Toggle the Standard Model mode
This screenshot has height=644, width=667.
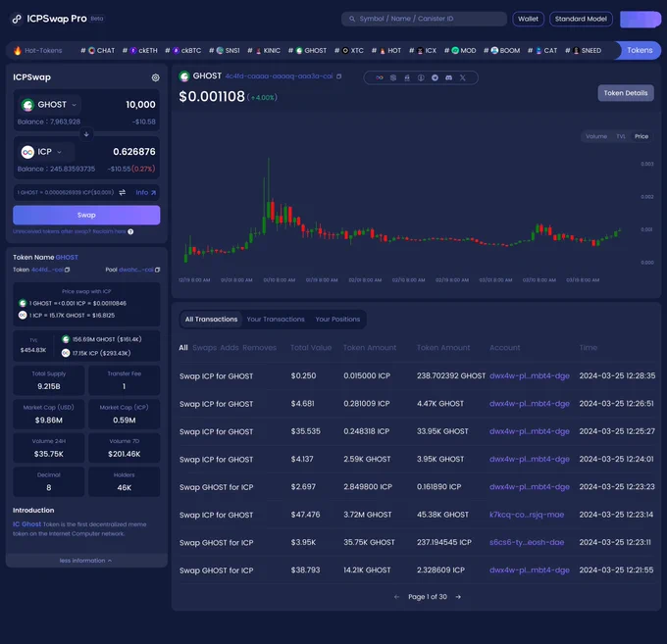tap(581, 19)
